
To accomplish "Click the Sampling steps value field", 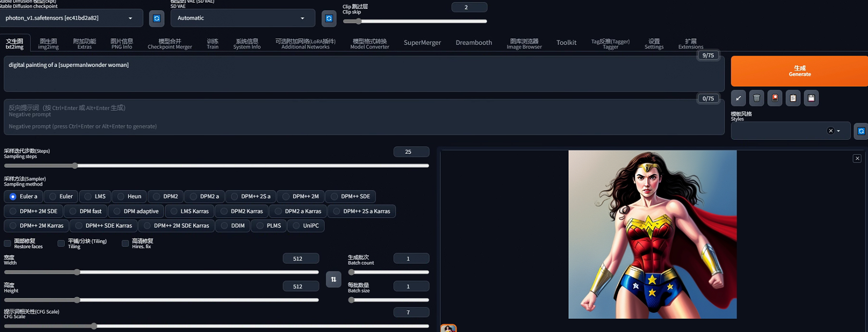I will coord(411,152).
